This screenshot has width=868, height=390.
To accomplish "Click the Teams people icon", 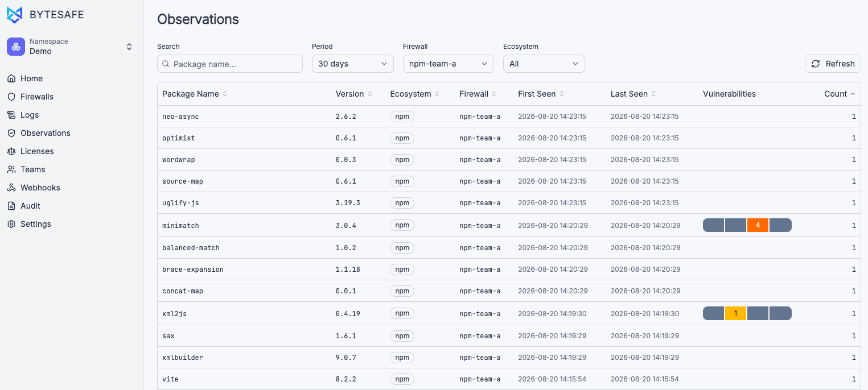I will (x=11, y=169).
